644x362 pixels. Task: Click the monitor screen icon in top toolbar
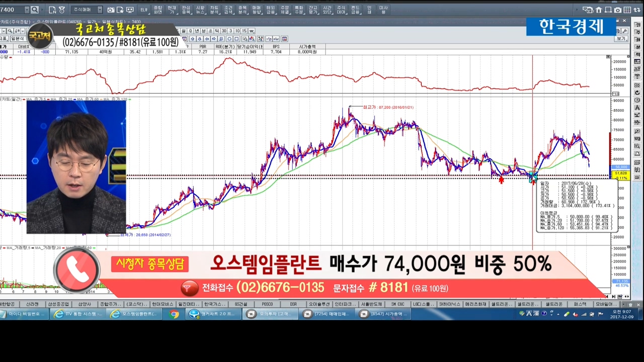130,10
